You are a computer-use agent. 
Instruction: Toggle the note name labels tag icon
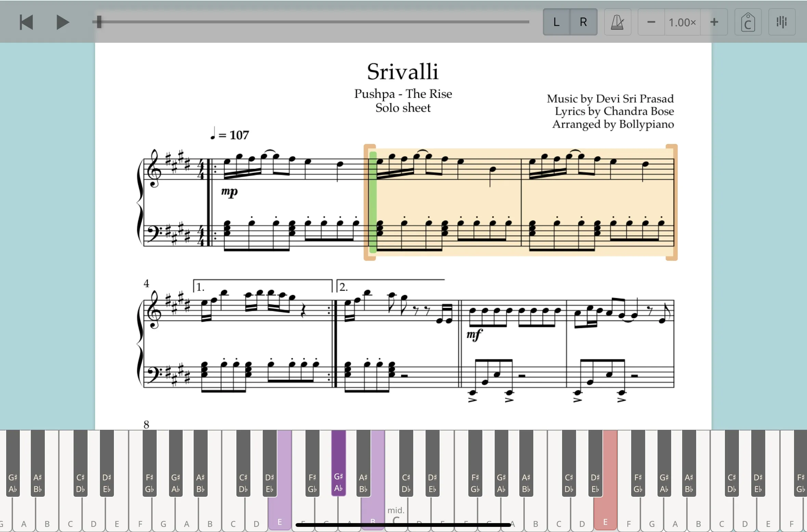[x=748, y=22]
